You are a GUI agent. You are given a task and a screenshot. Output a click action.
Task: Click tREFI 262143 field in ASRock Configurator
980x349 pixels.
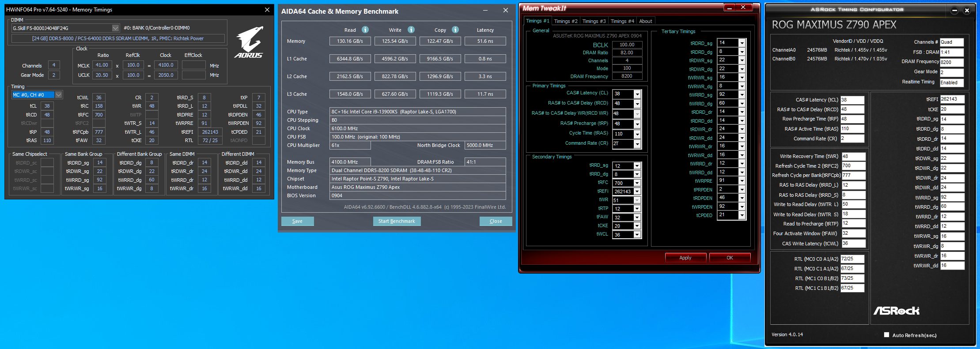click(952, 99)
